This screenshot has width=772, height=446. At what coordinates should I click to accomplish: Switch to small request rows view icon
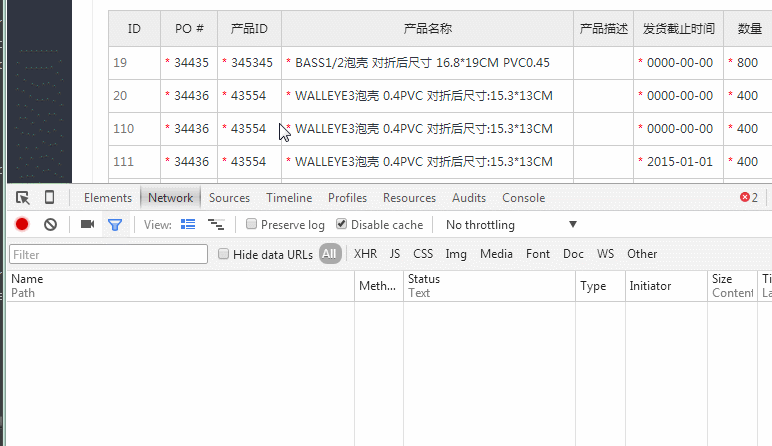point(216,224)
